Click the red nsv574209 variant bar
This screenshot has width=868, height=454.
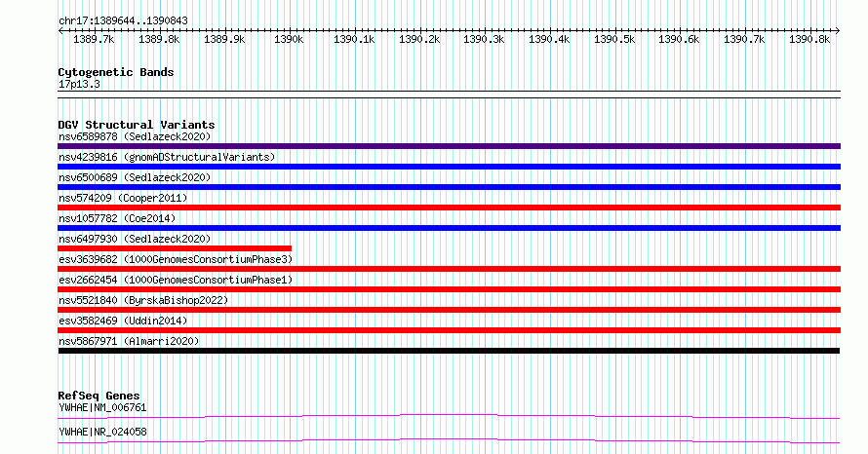click(x=449, y=208)
